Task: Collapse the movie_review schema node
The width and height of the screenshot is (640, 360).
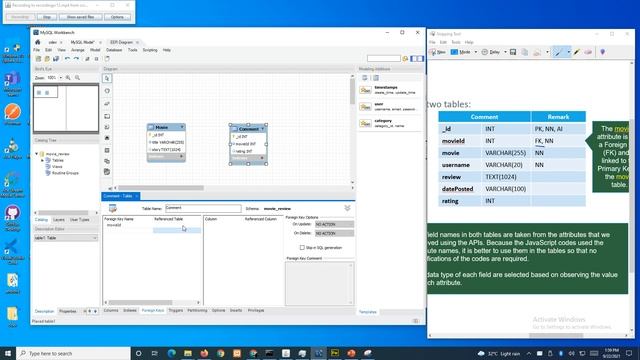Action: click(x=36, y=154)
